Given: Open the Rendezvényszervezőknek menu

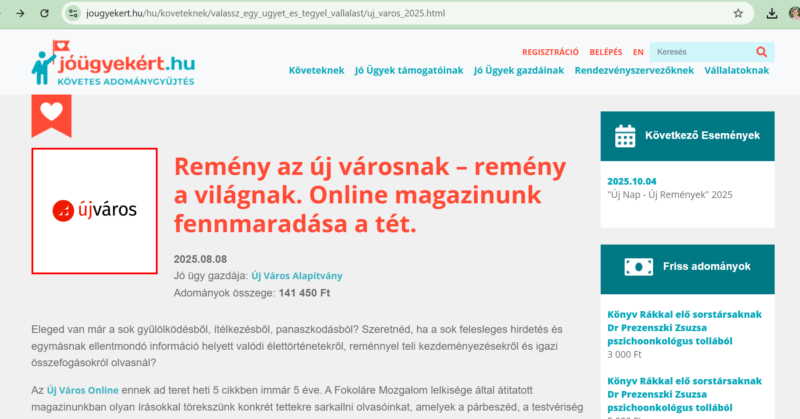Looking at the screenshot, I should pyautogui.click(x=634, y=70).
